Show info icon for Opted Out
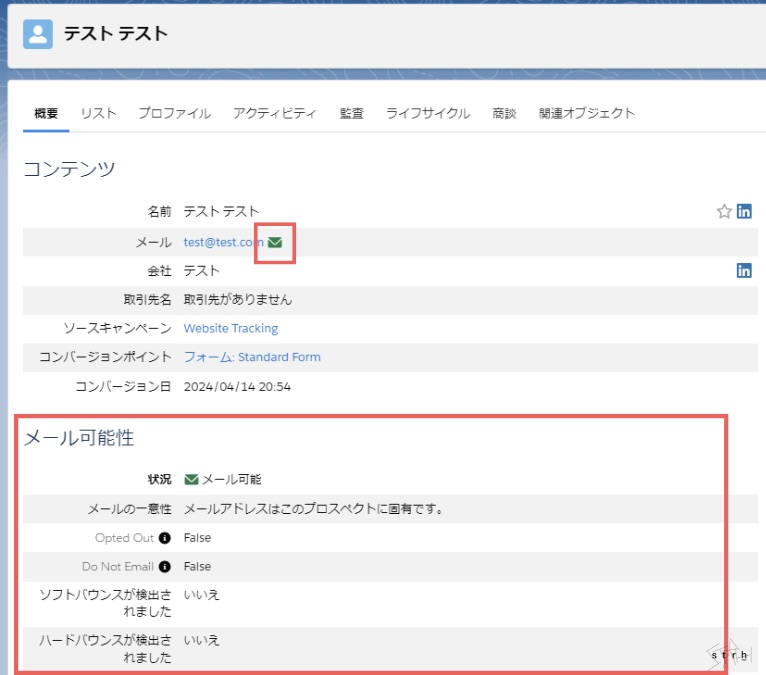Image resolution: width=766 pixels, height=675 pixels. tap(165, 538)
